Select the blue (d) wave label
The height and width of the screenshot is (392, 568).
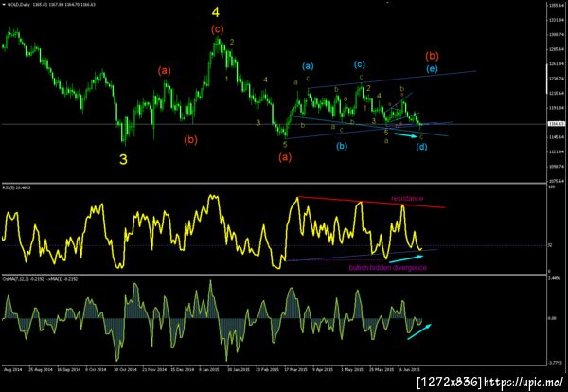coord(421,147)
